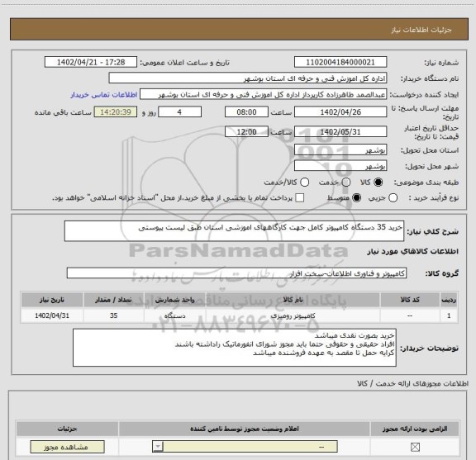The width and height of the screenshot is (476, 460).
Task: Click the request creator name field
Action: point(263,95)
